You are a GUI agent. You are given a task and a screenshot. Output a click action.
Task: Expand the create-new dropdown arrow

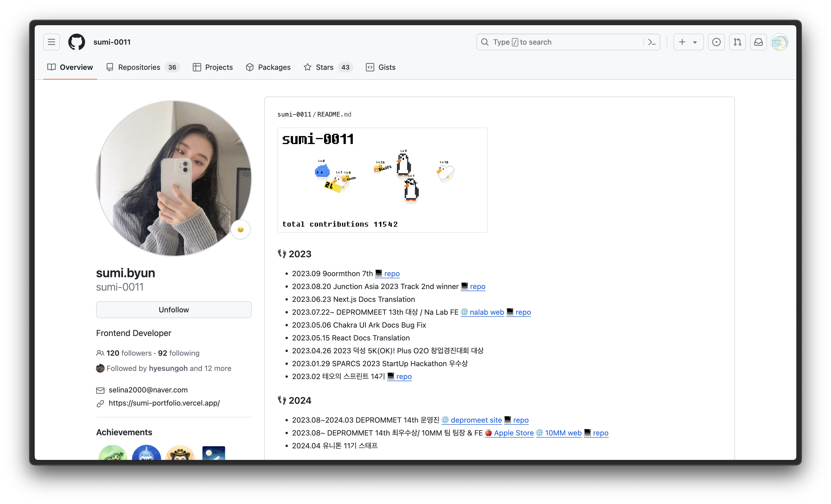pyautogui.click(x=695, y=42)
